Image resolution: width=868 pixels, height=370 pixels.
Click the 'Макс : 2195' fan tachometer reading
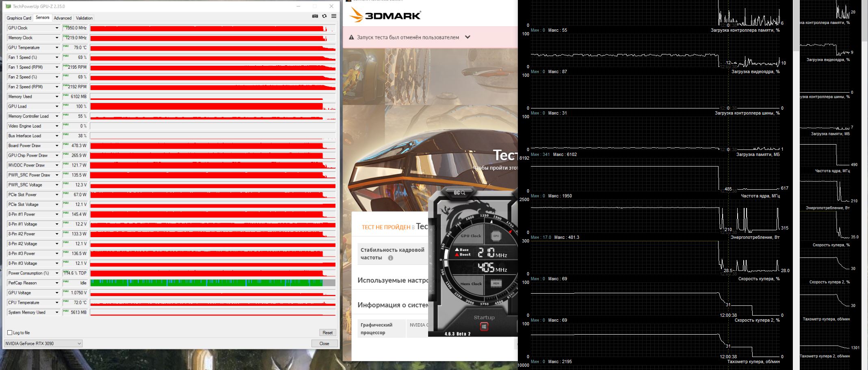click(x=560, y=361)
